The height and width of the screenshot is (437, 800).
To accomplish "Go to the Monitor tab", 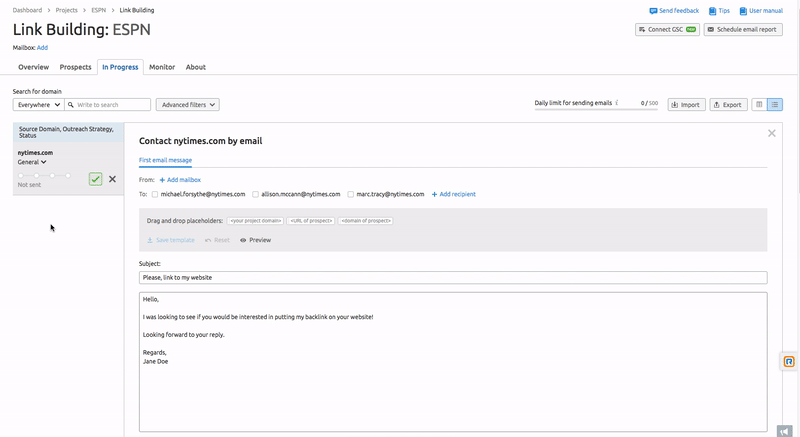I will coord(161,67).
